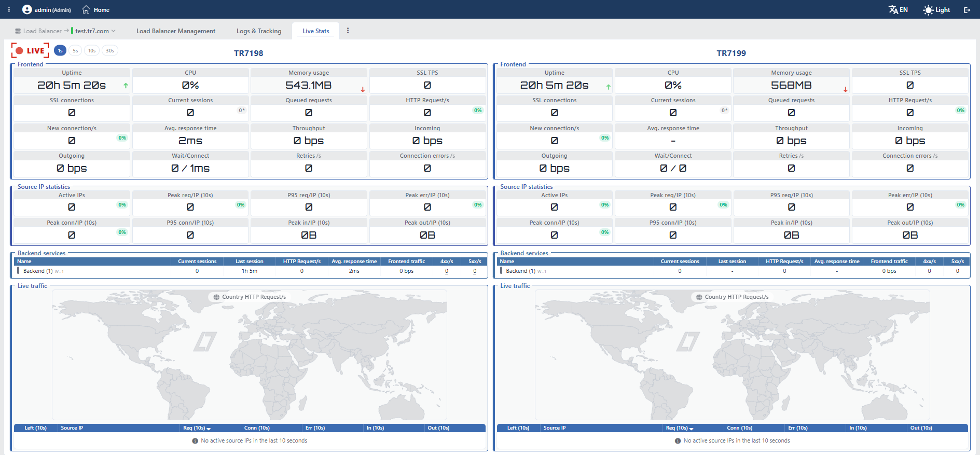Open the Load Balancer Management tab
Viewport: 980px width, 455px height.
(176, 31)
